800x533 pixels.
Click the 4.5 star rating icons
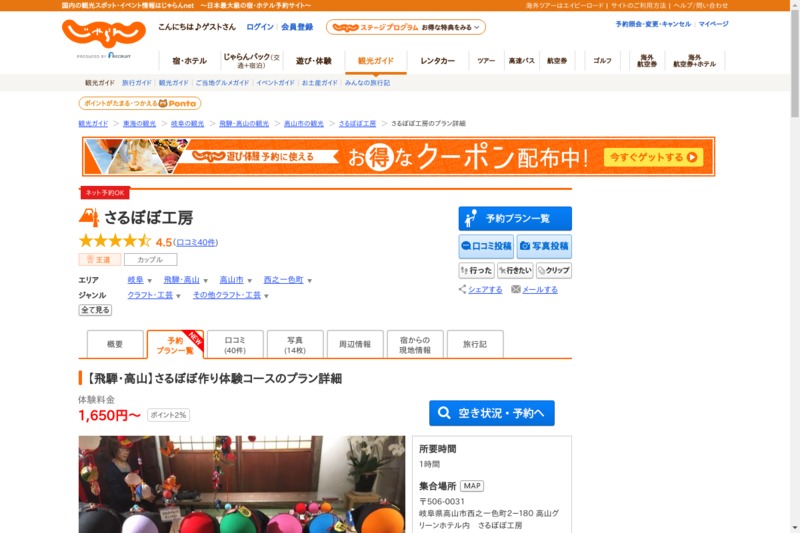tap(115, 242)
